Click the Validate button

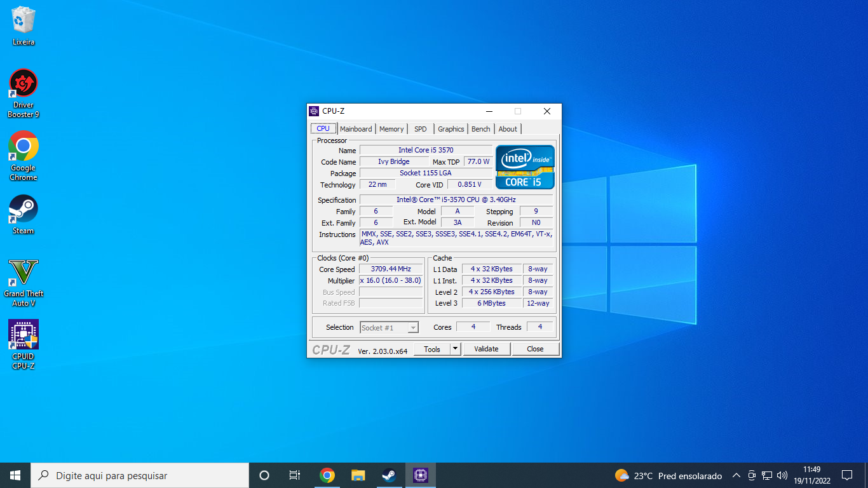coord(487,349)
